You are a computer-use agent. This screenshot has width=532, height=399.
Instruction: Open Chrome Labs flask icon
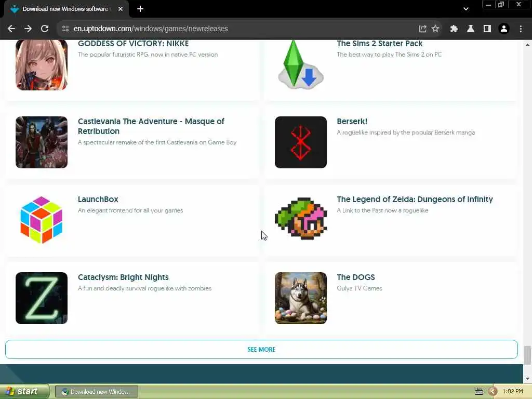471,29
